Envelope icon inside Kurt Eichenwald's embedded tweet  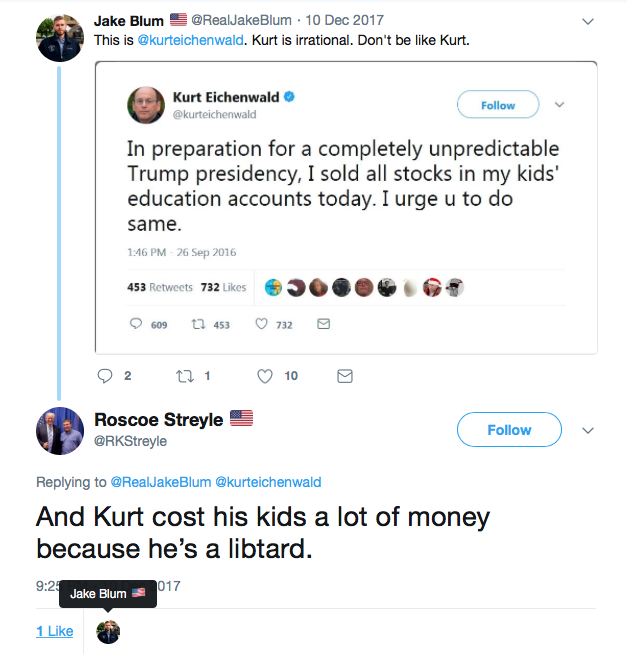point(324,324)
